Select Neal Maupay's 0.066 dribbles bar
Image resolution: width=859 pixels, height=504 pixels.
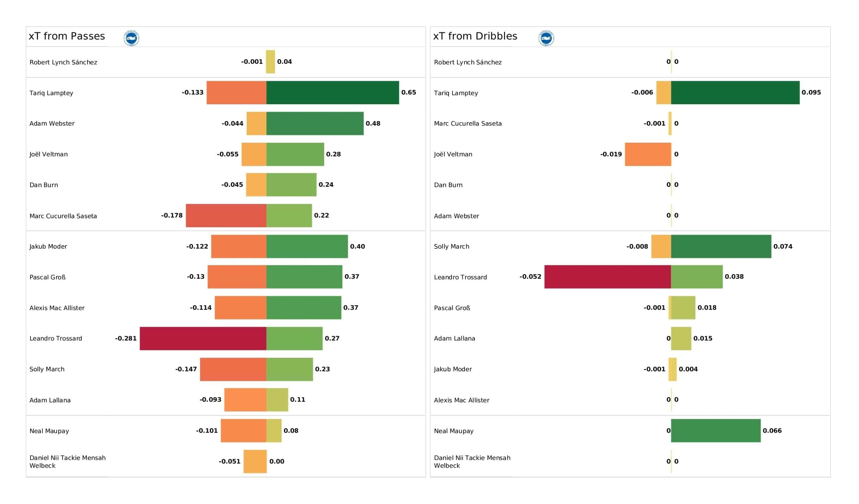pyautogui.click(x=716, y=431)
